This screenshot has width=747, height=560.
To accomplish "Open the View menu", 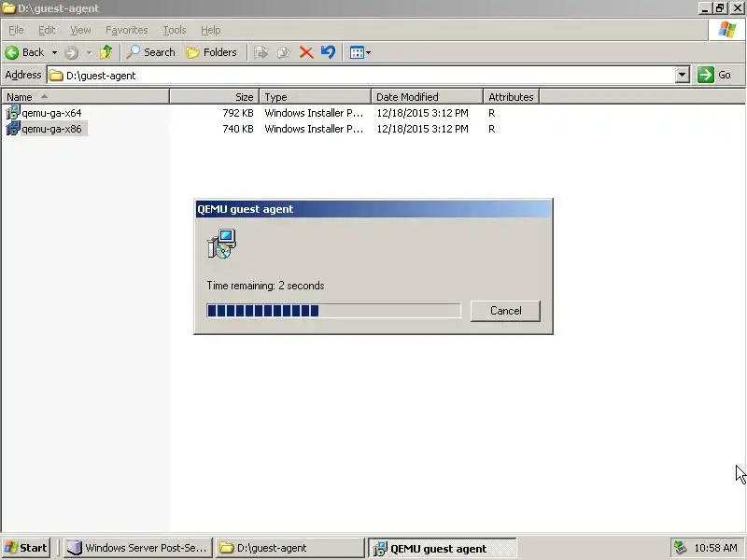I will coord(80,30).
